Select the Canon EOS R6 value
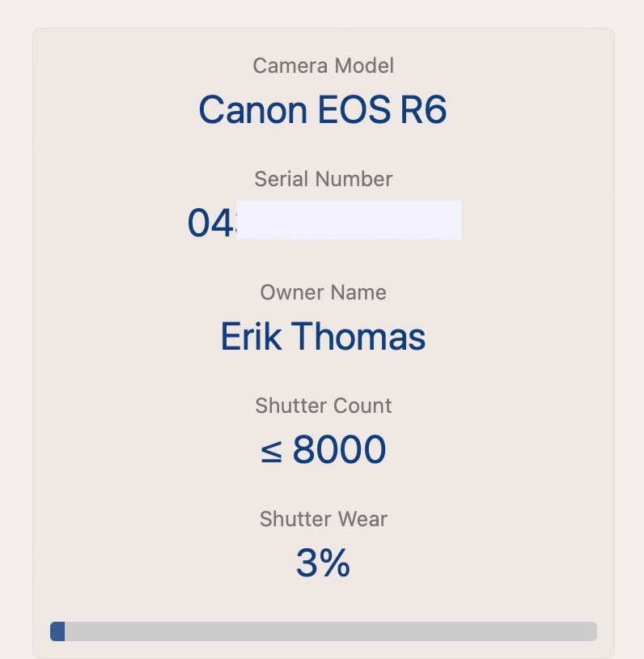644x659 pixels. click(x=323, y=110)
